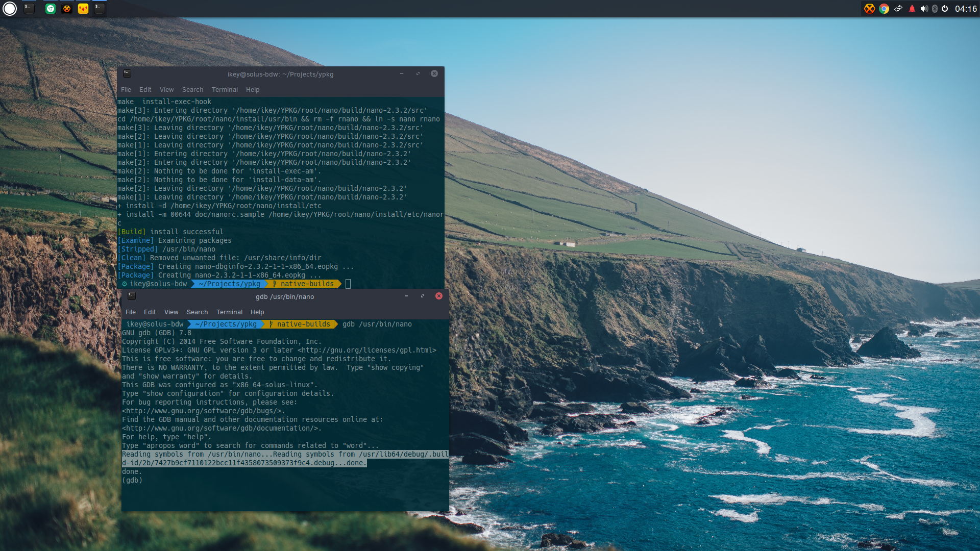Click the orange HexChat icon in taskbar

[x=67, y=9]
